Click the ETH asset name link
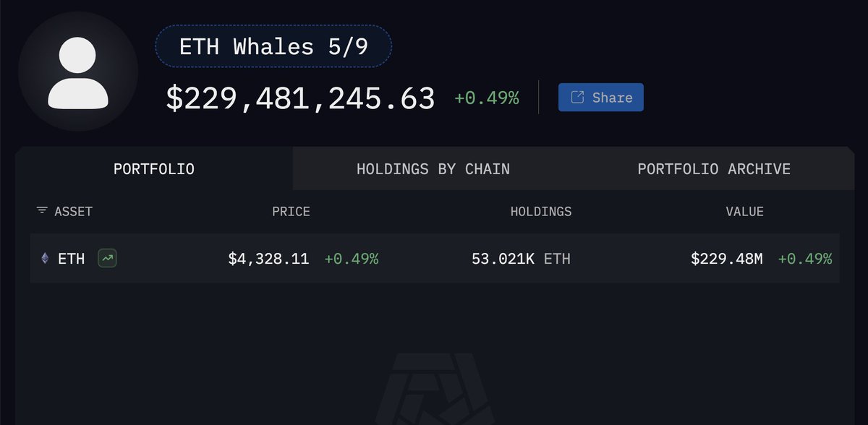The width and height of the screenshot is (868, 425). point(71,258)
